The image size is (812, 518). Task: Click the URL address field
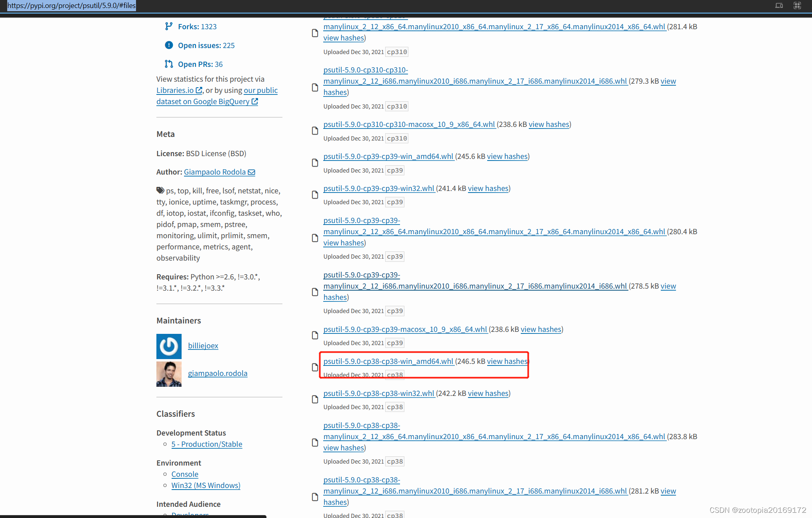[x=71, y=6]
